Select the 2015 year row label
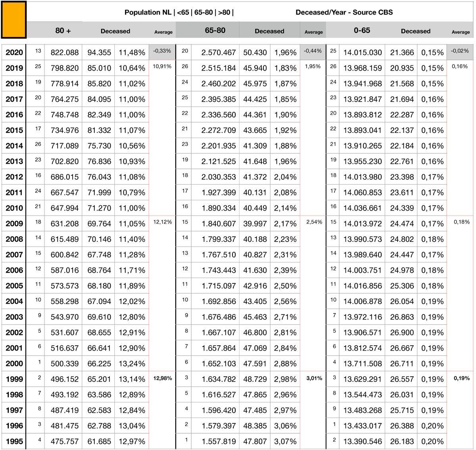 point(14,130)
